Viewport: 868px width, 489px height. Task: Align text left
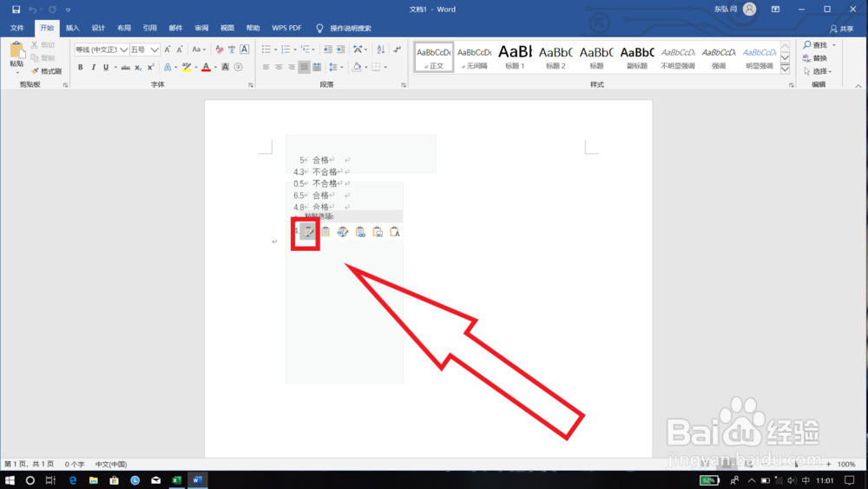[266, 68]
